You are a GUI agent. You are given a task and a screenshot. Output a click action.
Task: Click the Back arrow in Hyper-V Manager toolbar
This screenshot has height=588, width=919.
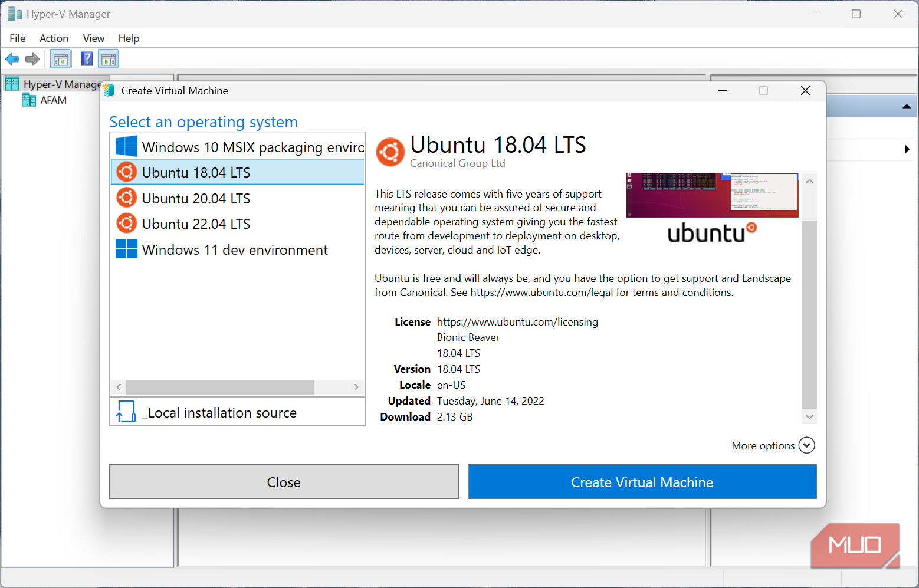pos(12,59)
